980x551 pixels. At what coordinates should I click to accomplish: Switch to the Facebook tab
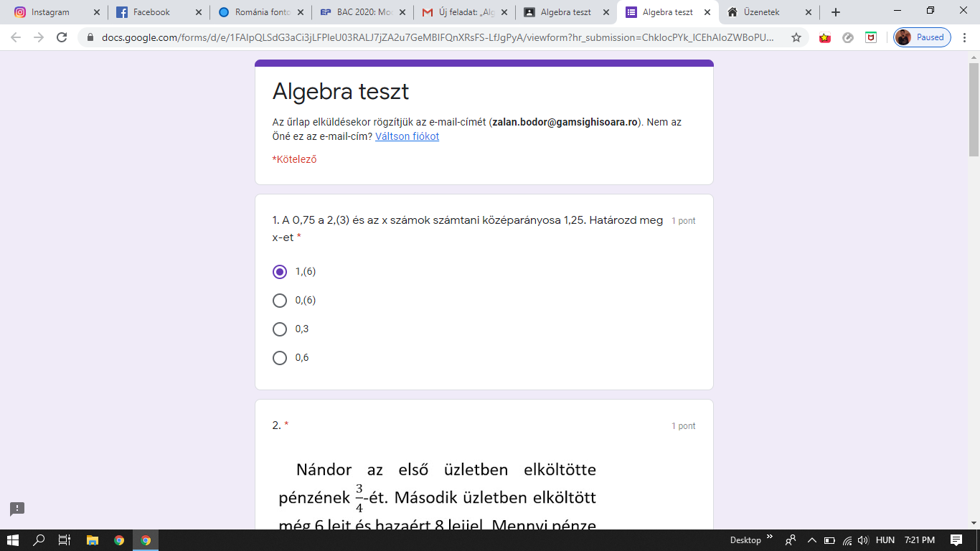pos(151,12)
